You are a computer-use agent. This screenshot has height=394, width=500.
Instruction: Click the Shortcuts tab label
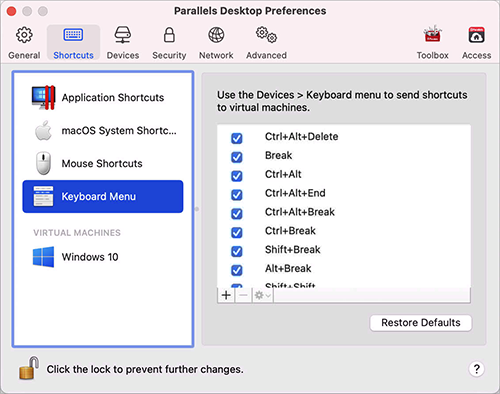click(73, 55)
